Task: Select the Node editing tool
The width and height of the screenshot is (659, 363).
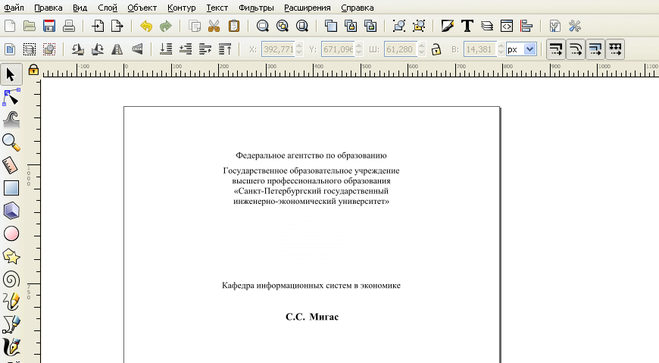Action: (x=11, y=97)
